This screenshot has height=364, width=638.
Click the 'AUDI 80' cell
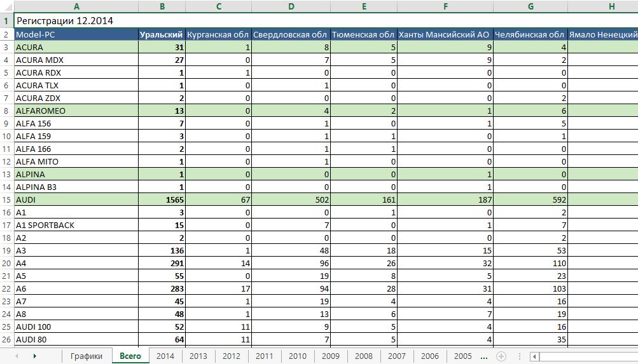[x=76, y=339]
